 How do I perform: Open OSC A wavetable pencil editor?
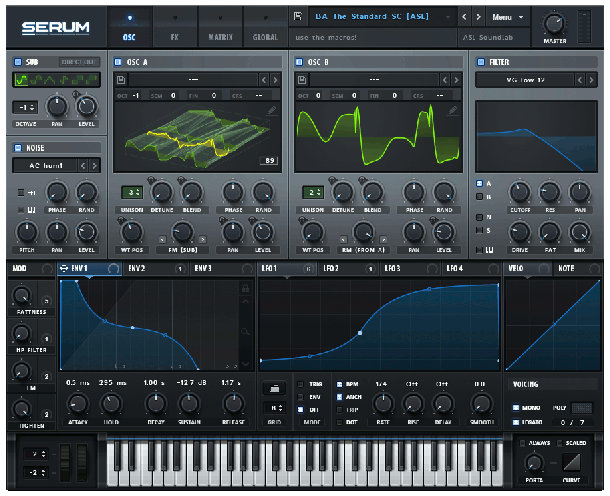[x=272, y=111]
